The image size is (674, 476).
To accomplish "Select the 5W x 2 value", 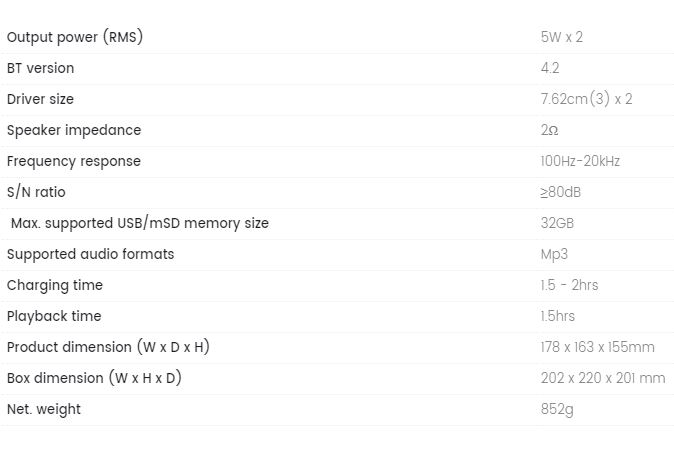I will [561, 37].
